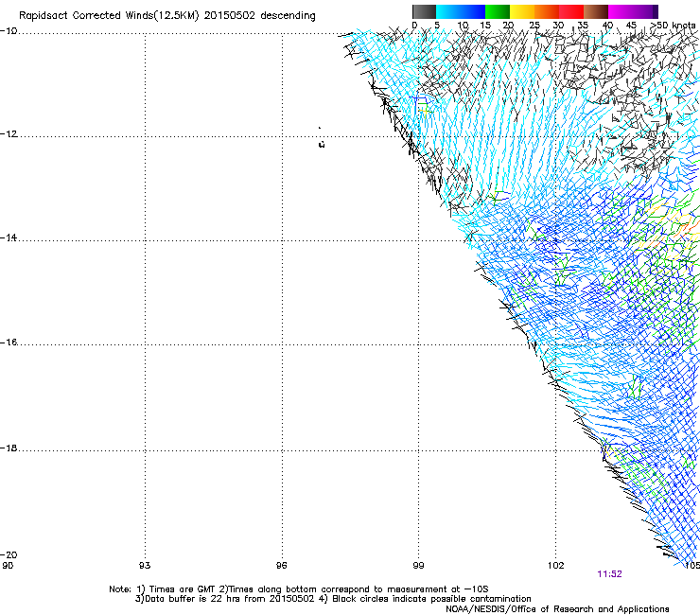Click the NOAA/NESDIS Office of Research credit text
Image resolution: width=700 pixels, height=615 pixels.
(x=557, y=609)
